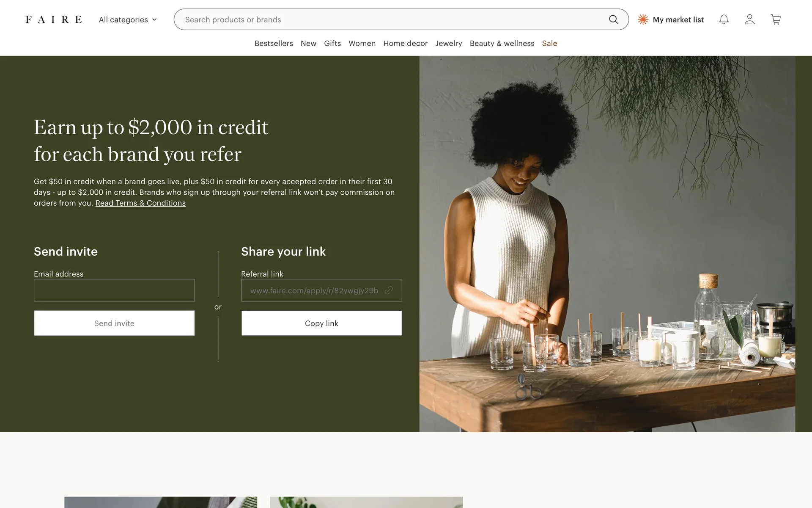Click the chain link icon in the referral field

(389, 290)
